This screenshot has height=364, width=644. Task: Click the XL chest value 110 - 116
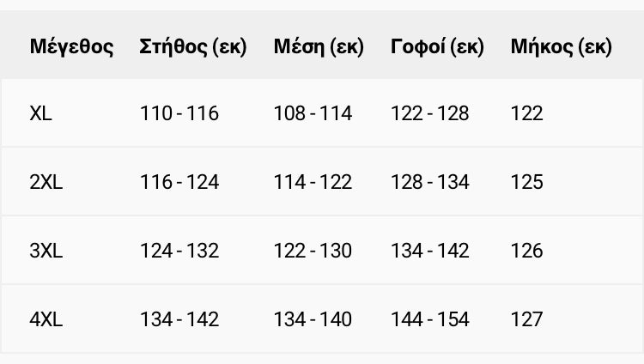click(179, 113)
